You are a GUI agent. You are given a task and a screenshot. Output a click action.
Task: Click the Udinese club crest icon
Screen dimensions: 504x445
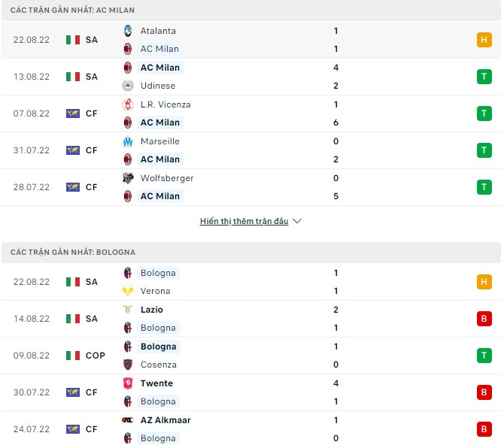click(x=128, y=86)
